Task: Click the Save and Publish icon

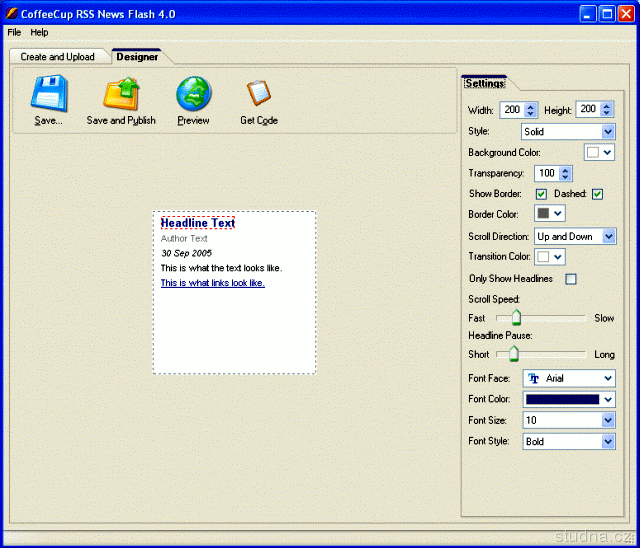Action: 120,94
